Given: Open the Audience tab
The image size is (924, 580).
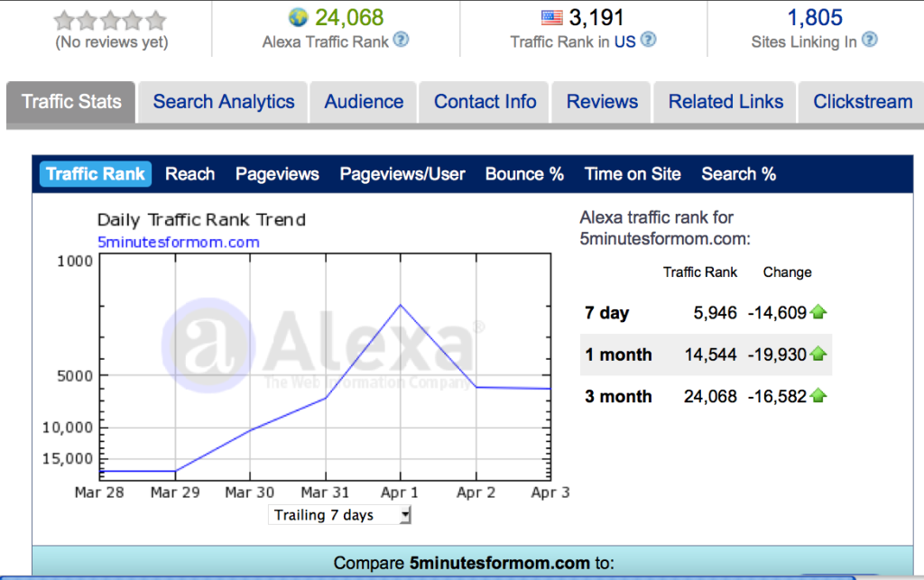Looking at the screenshot, I should tap(364, 102).
